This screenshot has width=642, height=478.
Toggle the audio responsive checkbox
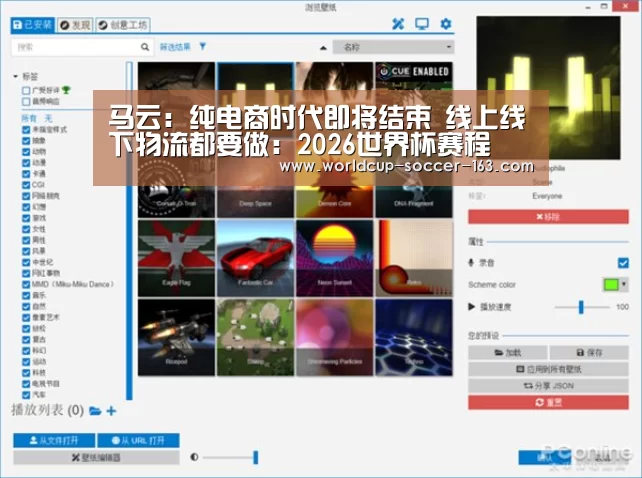(26, 101)
